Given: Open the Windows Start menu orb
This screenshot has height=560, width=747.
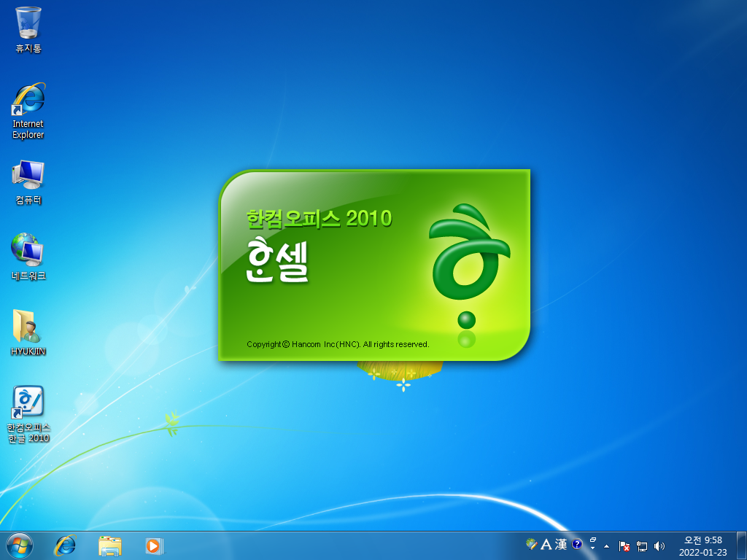Looking at the screenshot, I should pos(20,545).
